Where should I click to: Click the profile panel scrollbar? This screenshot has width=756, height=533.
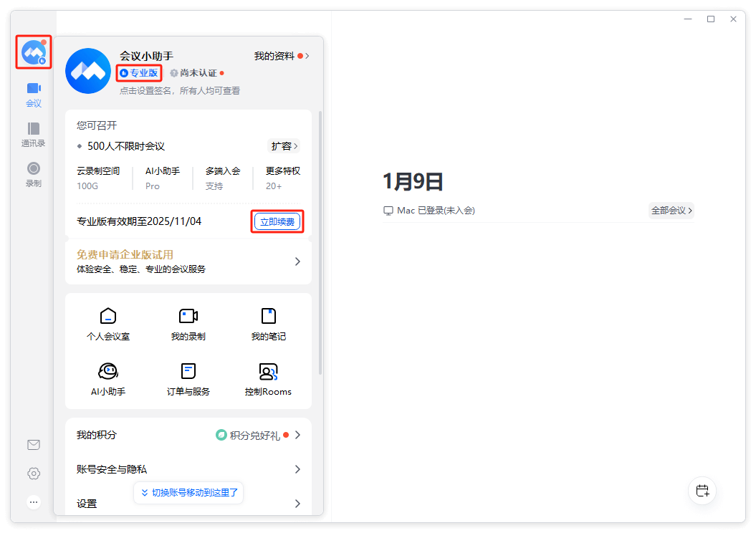point(320,244)
